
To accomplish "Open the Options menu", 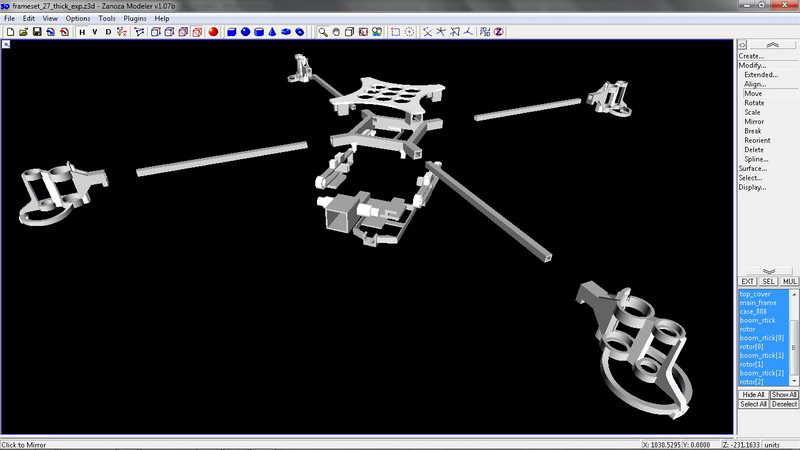I will (78, 18).
